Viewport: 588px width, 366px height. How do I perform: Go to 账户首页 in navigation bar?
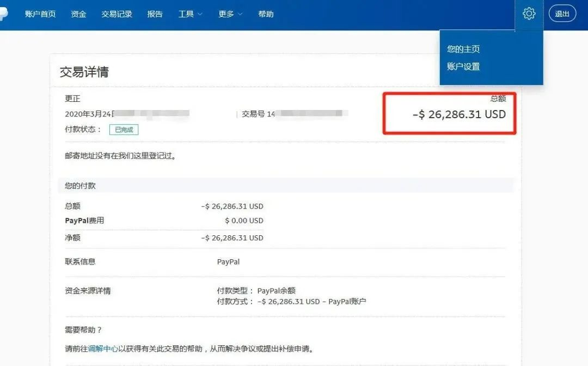(40, 14)
